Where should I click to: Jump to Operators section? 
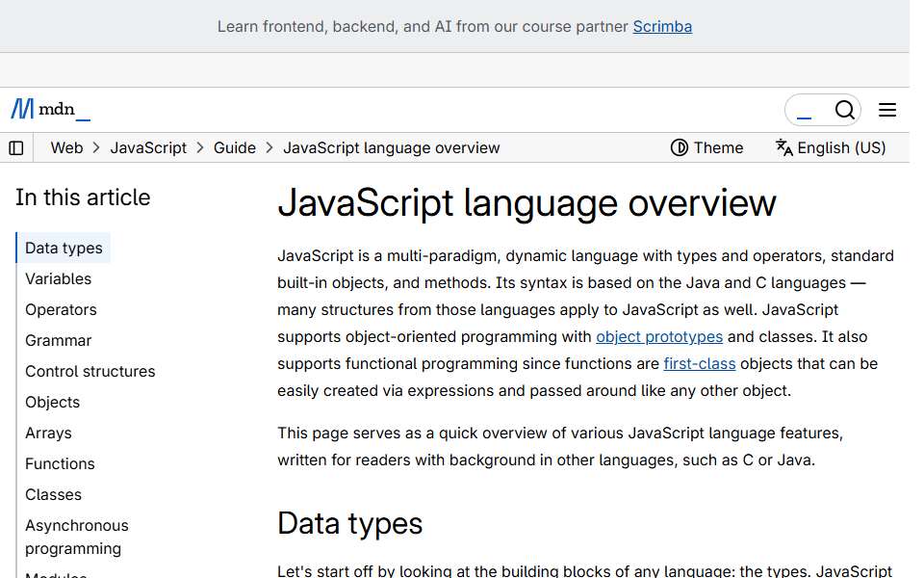61,309
